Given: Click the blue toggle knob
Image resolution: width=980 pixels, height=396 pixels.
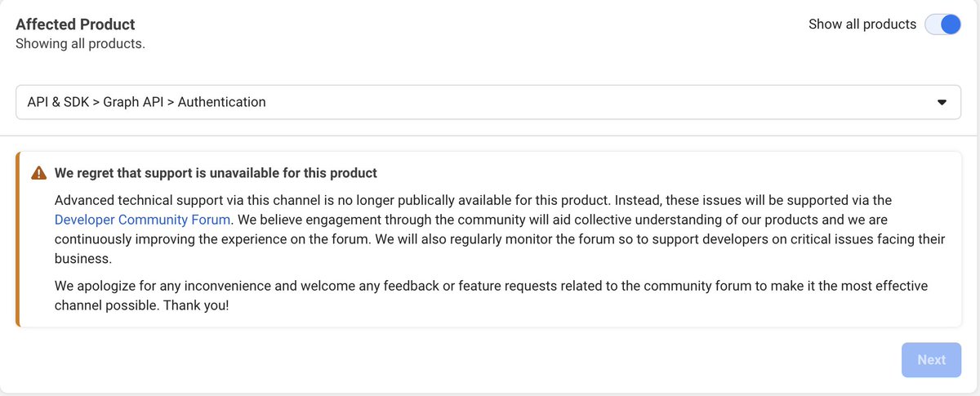Looking at the screenshot, I should pyautogui.click(x=951, y=24).
